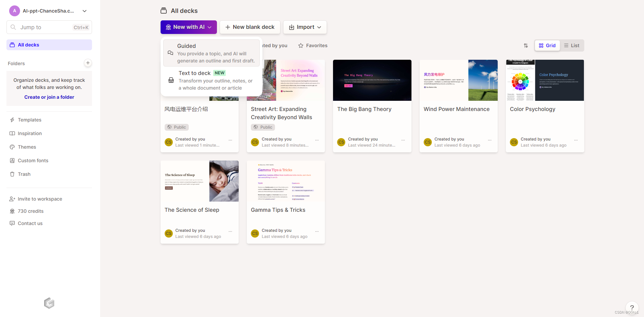This screenshot has width=644, height=317.
Task: Open the help question mark button
Action: 632,308
